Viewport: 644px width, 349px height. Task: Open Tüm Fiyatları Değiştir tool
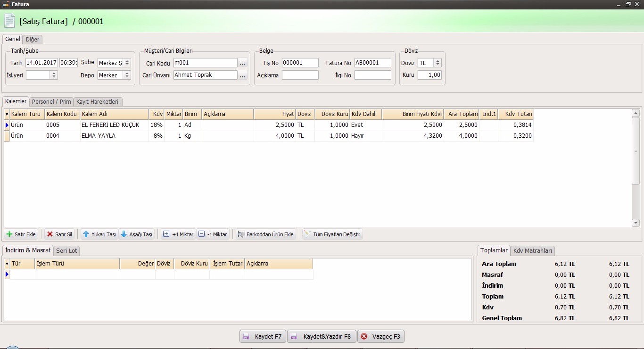point(332,234)
